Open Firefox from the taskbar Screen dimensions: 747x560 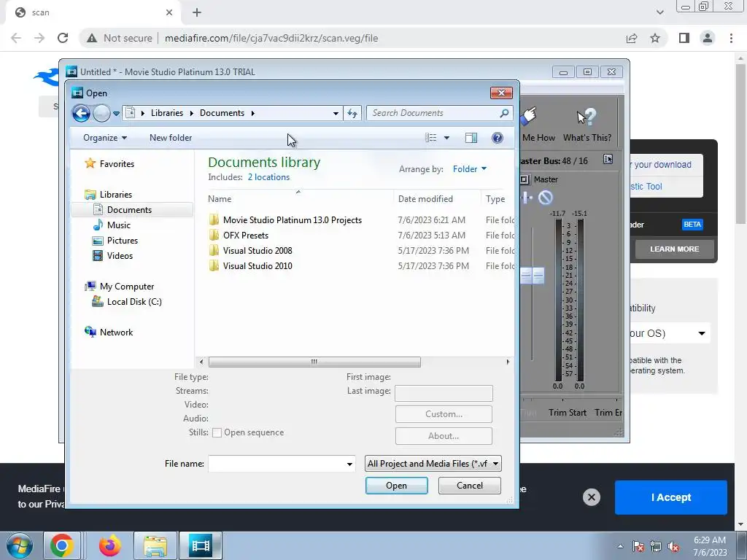click(x=109, y=545)
